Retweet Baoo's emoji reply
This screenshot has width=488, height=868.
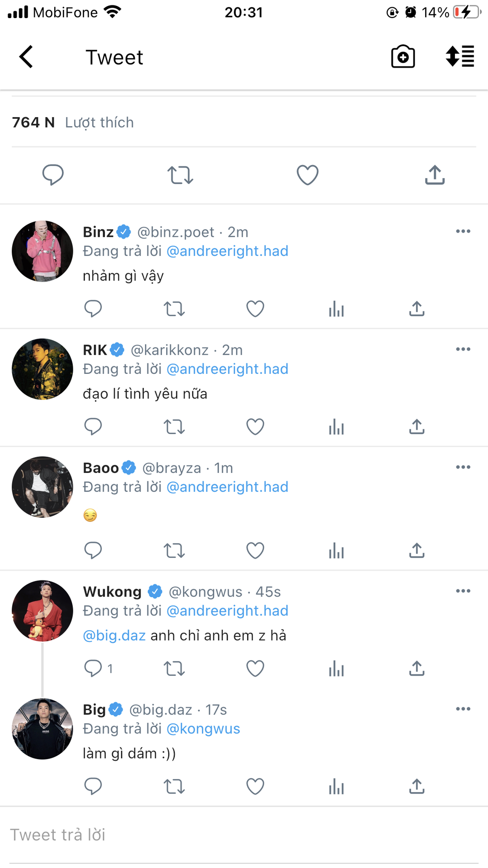click(174, 551)
